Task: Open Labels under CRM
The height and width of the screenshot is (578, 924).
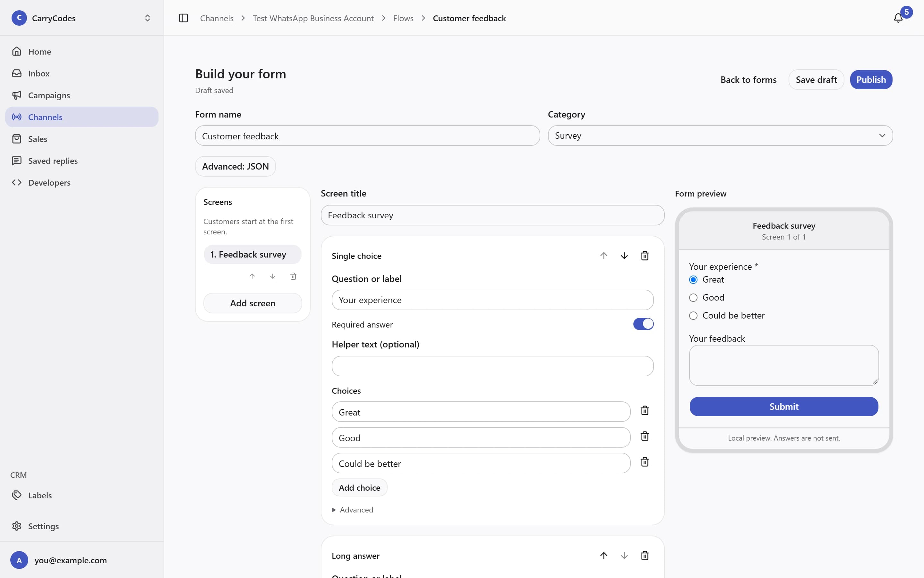Action: point(82,495)
